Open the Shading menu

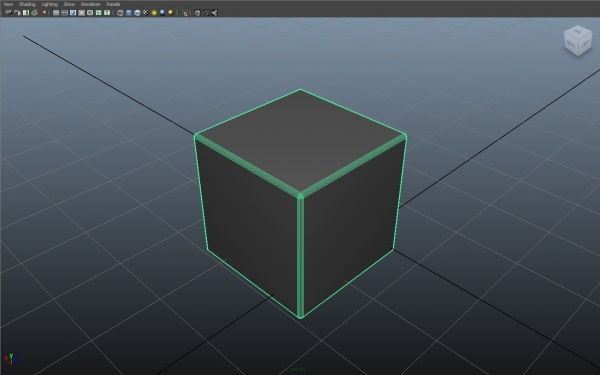27,4
